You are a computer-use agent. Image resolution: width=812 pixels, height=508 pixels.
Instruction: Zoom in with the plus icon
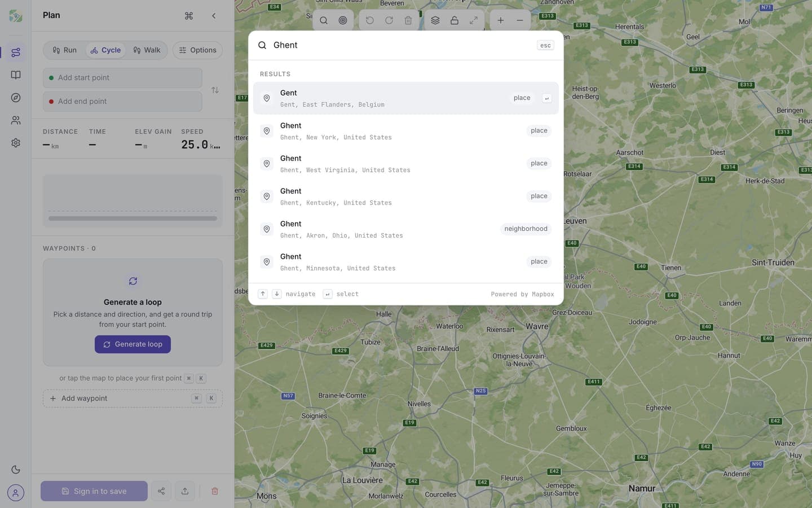tap(501, 20)
